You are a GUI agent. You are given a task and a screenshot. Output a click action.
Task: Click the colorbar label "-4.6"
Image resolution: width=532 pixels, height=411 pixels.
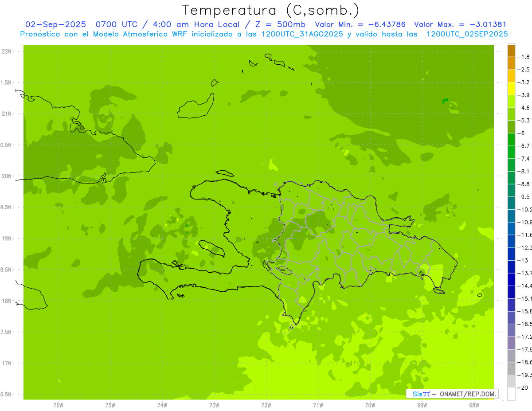pos(524,108)
